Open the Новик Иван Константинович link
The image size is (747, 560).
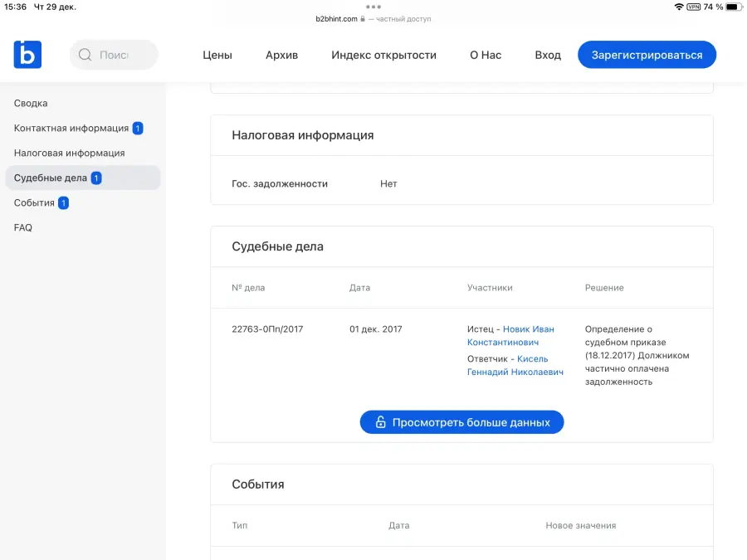(x=510, y=336)
